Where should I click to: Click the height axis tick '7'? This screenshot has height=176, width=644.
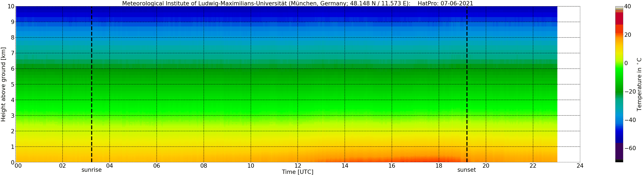(13, 53)
